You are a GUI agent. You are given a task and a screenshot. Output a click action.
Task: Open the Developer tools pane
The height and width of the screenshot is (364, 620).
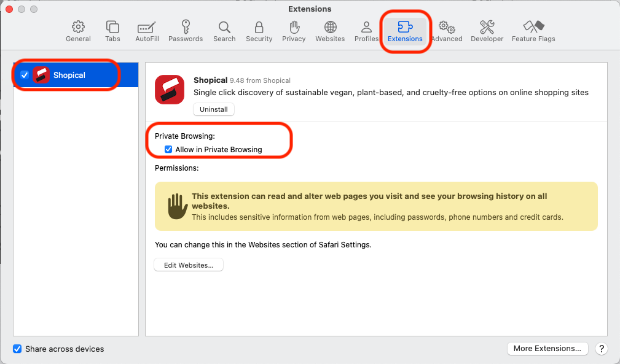pos(487,31)
